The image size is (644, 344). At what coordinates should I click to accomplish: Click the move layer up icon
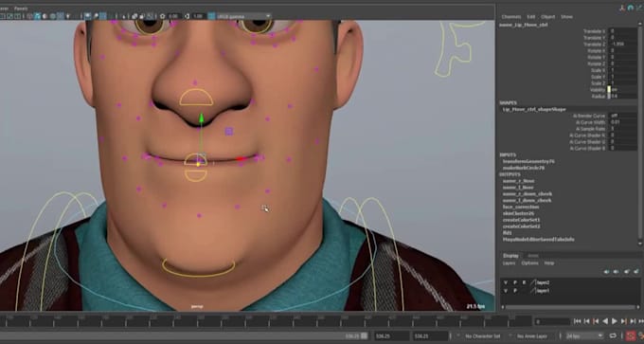pos(607,272)
